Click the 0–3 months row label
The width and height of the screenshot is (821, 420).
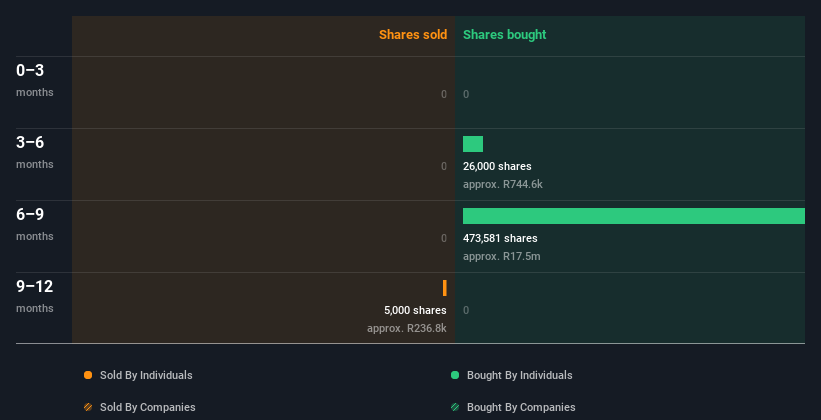point(35,80)
